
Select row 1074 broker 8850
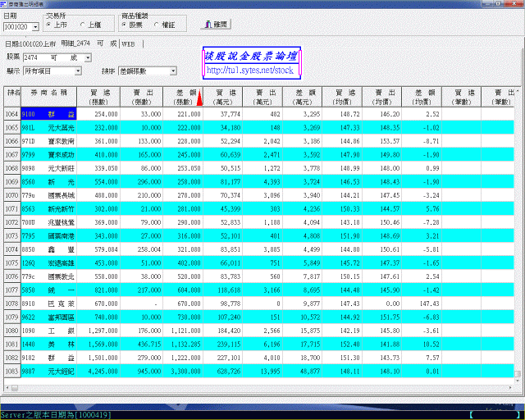pos(49,249)
